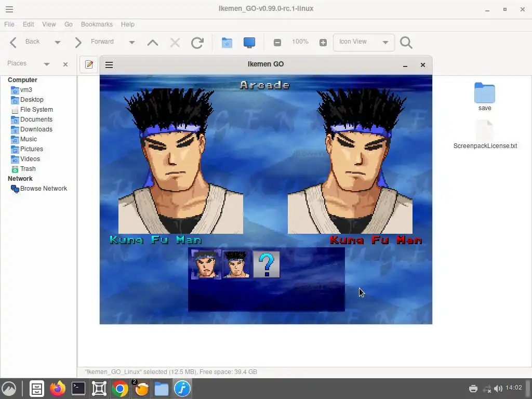The image size is (532, 399).
Task: Zoom out with the minus button
Action: [277, 43]
